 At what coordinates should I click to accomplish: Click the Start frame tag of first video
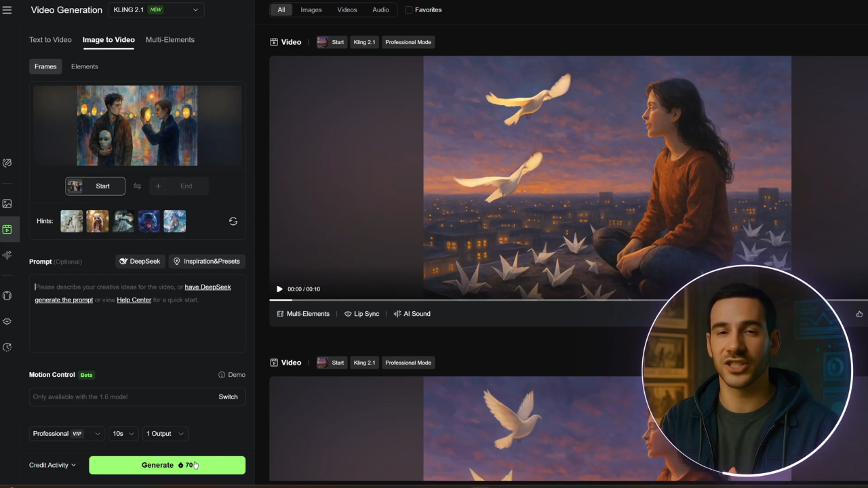coord(332,42)
